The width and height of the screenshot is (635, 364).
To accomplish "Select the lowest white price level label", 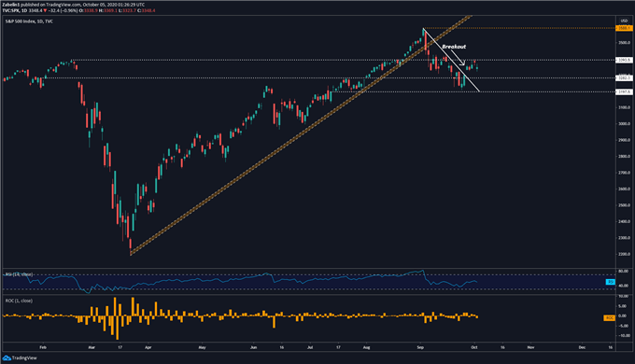I will click(x=624, y=91).
